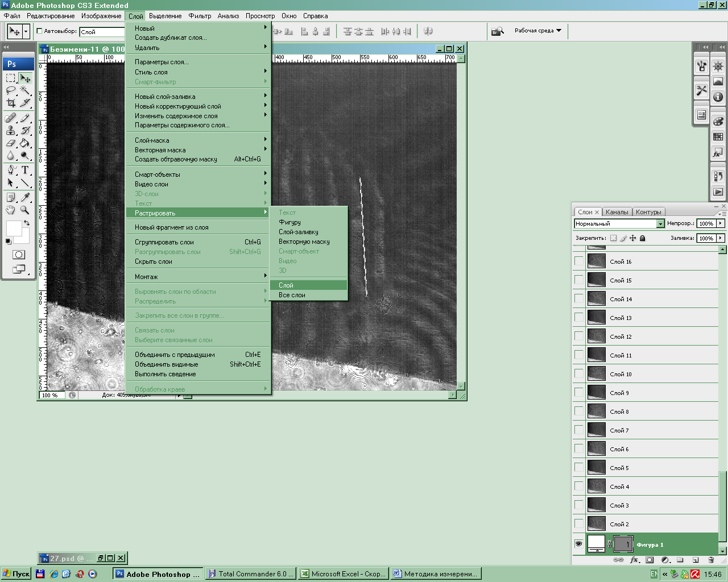Open the Рабочая среда workspace dropdown
Viewport: 728px width, 582px height.
(x=537, y=31)
